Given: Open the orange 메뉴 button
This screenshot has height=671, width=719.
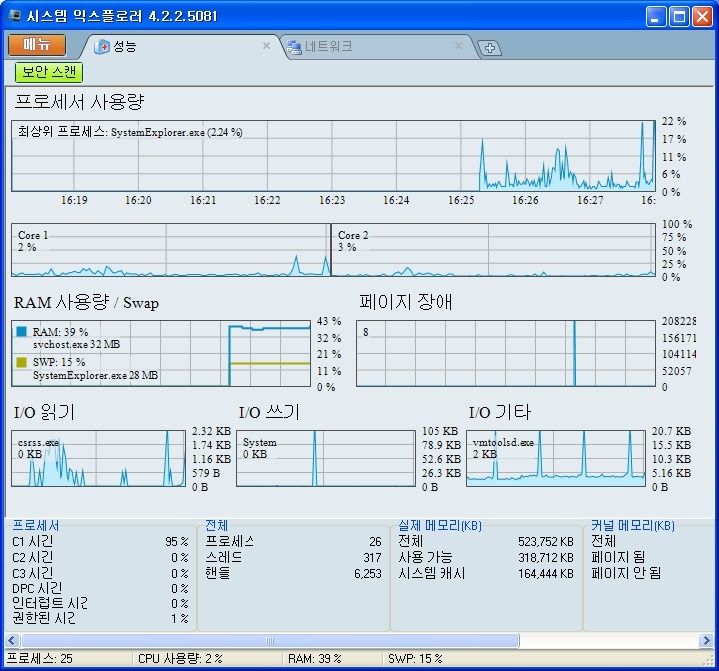Looking at the screenshot, I should pyautogui.click(x=37, y=45).
